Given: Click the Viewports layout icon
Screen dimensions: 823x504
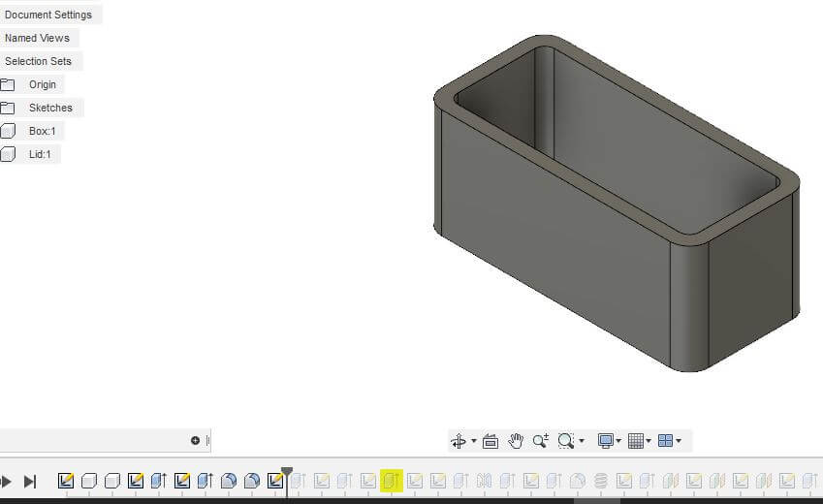Looking at the screenshot, I should (666, 440).
